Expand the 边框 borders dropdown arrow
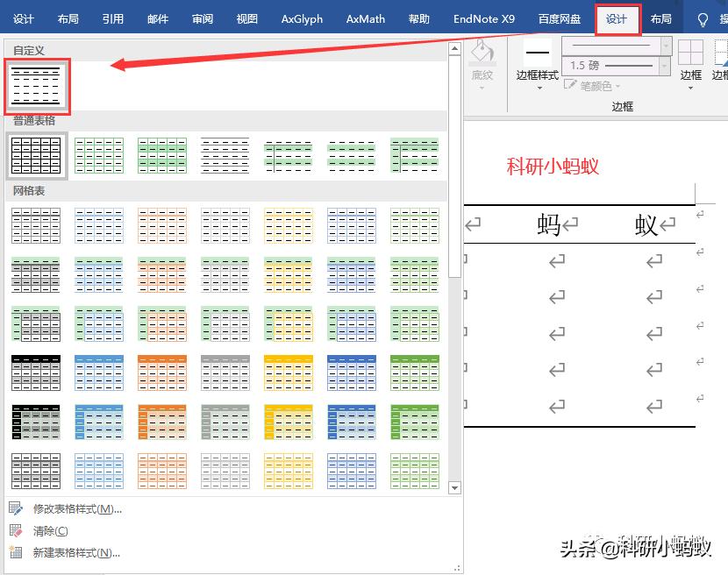 pos(690,89)
